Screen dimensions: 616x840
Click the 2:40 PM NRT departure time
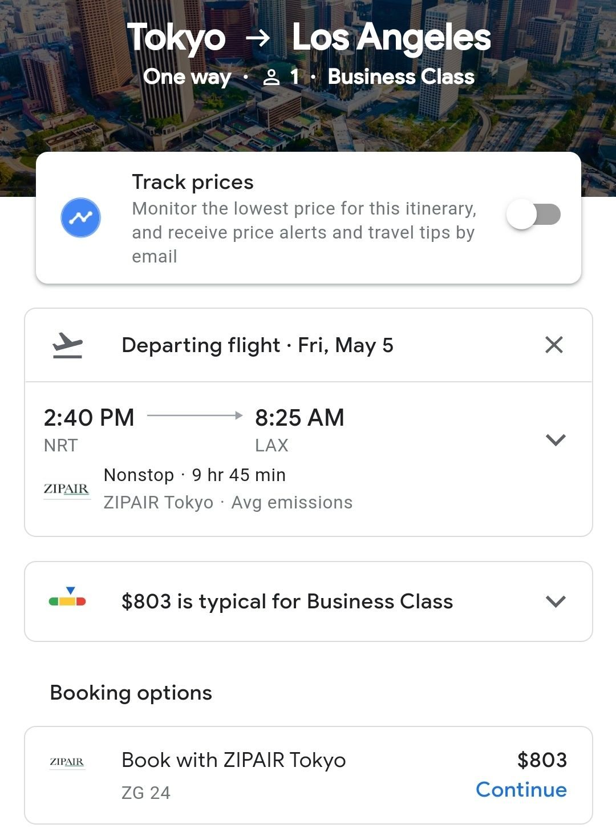point(88,418)
